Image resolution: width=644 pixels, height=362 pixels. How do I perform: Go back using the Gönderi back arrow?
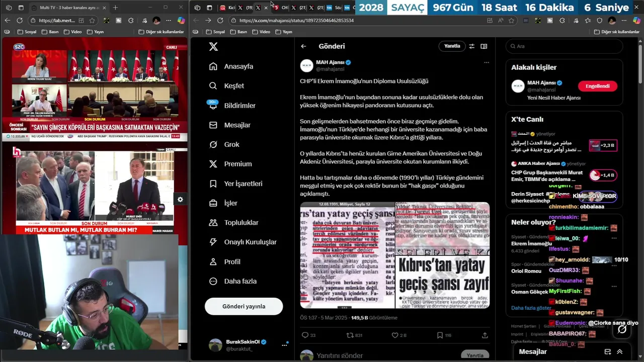tap(303, 46)
